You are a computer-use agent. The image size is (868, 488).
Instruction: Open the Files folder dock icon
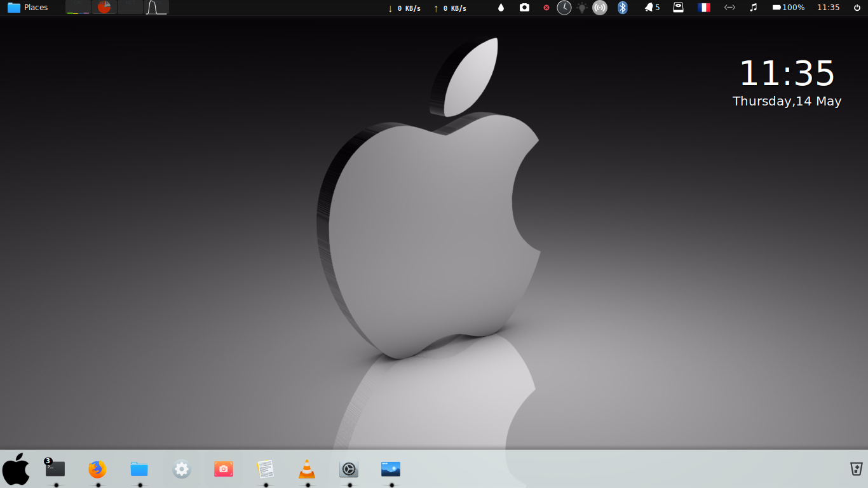(139, 469)
